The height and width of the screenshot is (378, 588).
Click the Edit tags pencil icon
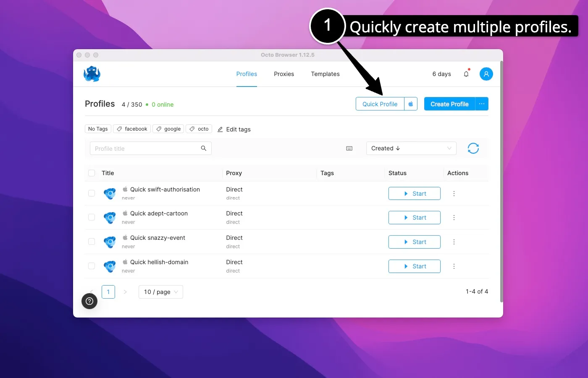tap(220, 129)
